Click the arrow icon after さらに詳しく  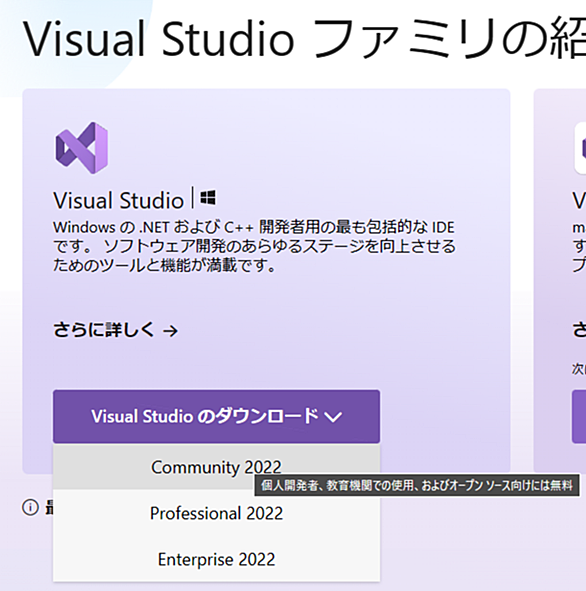(170, 331)
